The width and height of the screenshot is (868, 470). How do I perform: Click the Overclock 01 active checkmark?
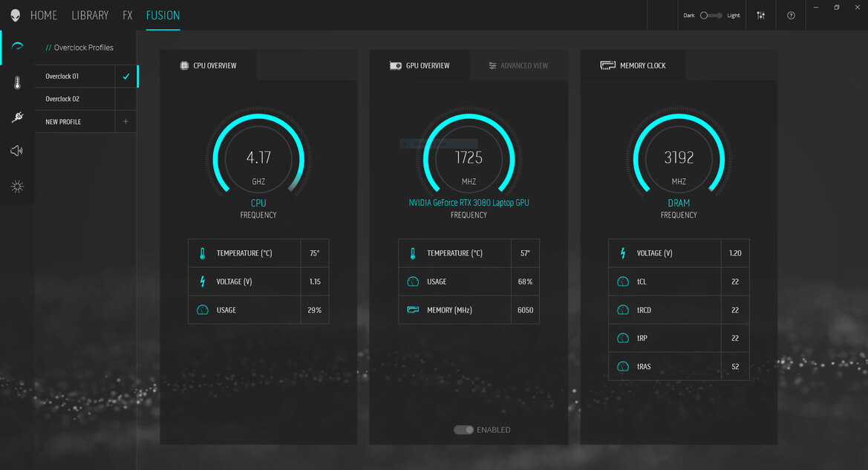[125, 76]
